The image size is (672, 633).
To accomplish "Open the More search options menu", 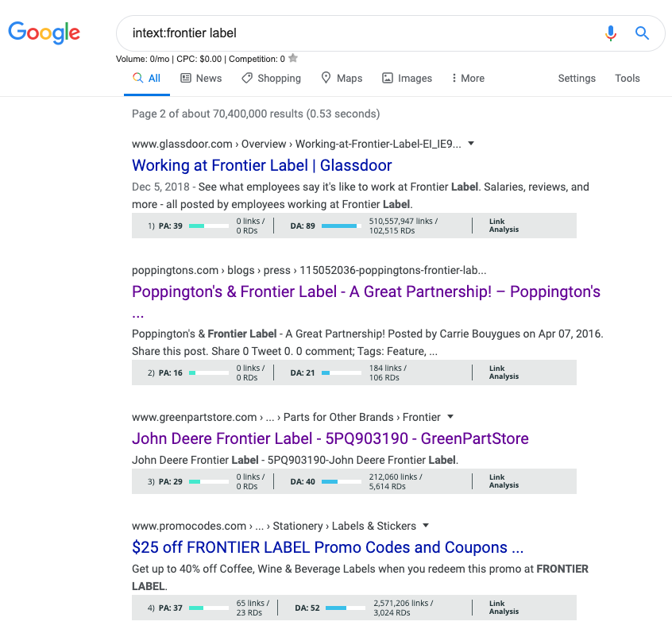I will tap(467, 78).
